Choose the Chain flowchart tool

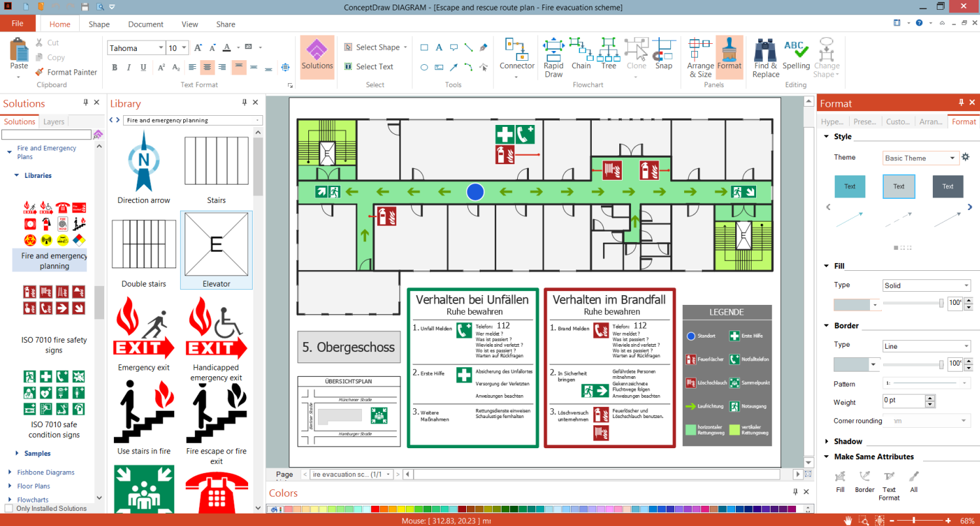coord(581,54)
